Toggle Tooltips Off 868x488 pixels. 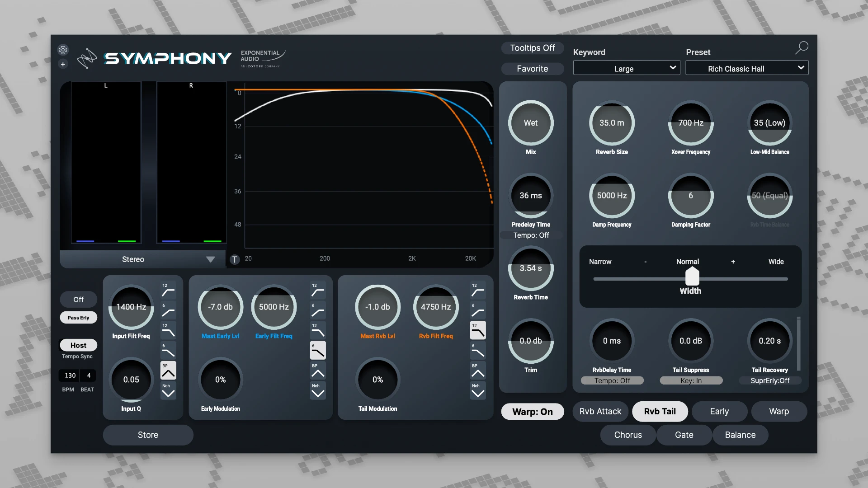pyautogui.click(x=532, y=48)
